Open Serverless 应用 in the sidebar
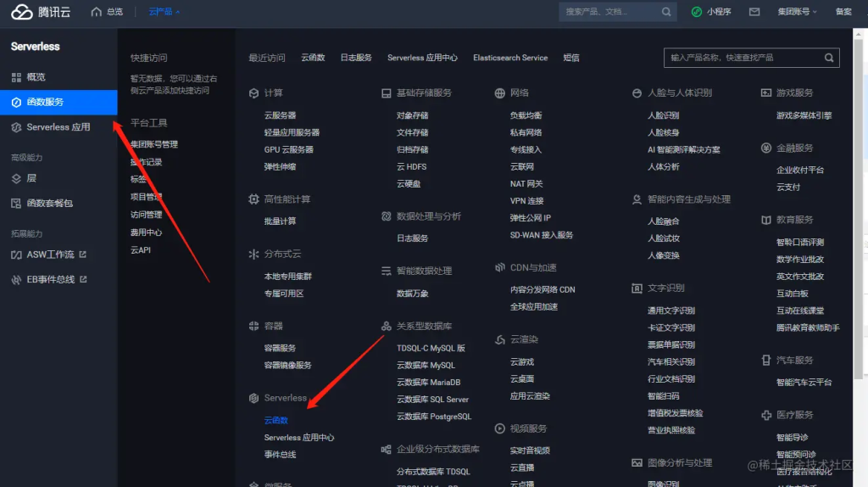The image size is (868, 487). (58, 127)
